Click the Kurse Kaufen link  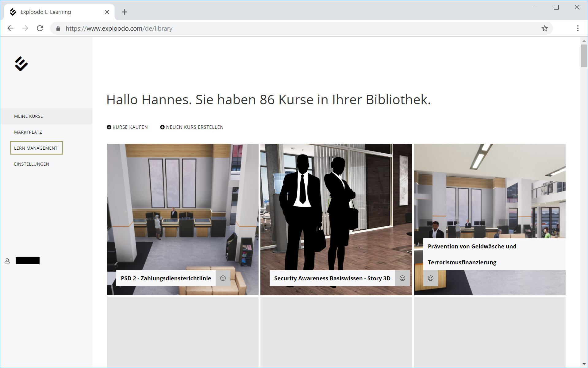click(127, 127)
